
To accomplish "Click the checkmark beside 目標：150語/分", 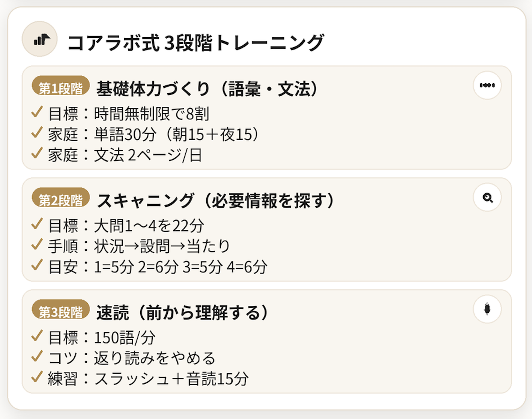I will tap(37, 336).
